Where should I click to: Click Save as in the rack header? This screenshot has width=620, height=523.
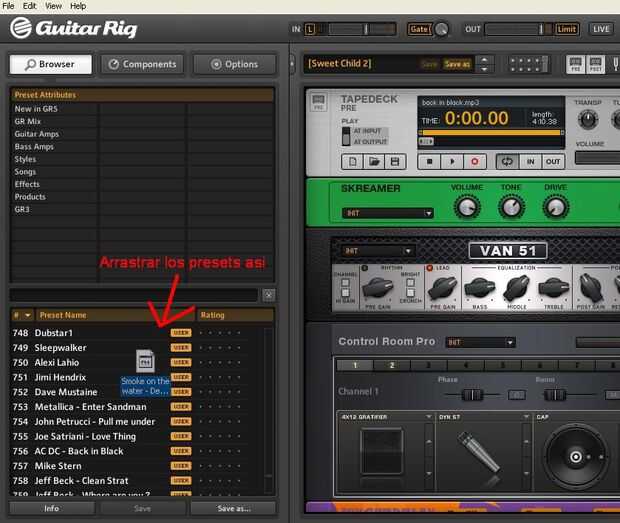[457, 64]
